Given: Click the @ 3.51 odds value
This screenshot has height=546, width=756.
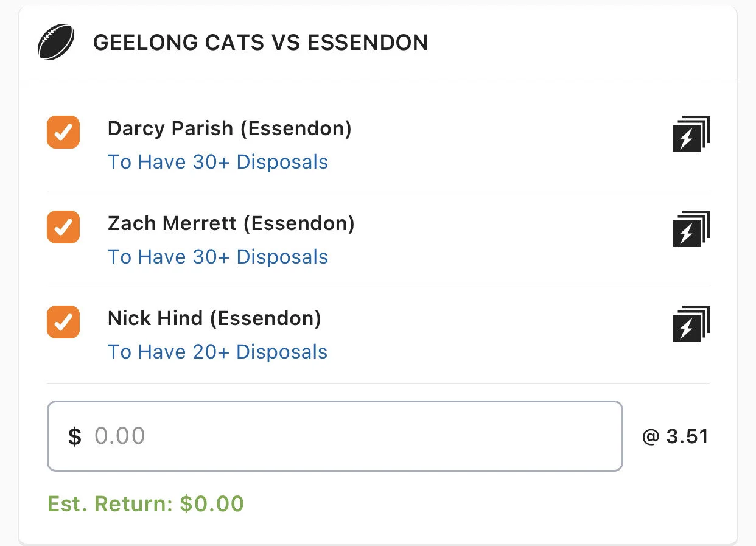Looking at the screenshot, I should (675, 436).
